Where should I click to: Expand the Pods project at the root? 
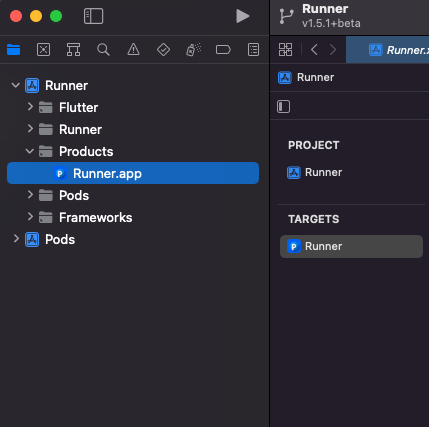coord(16,239)
